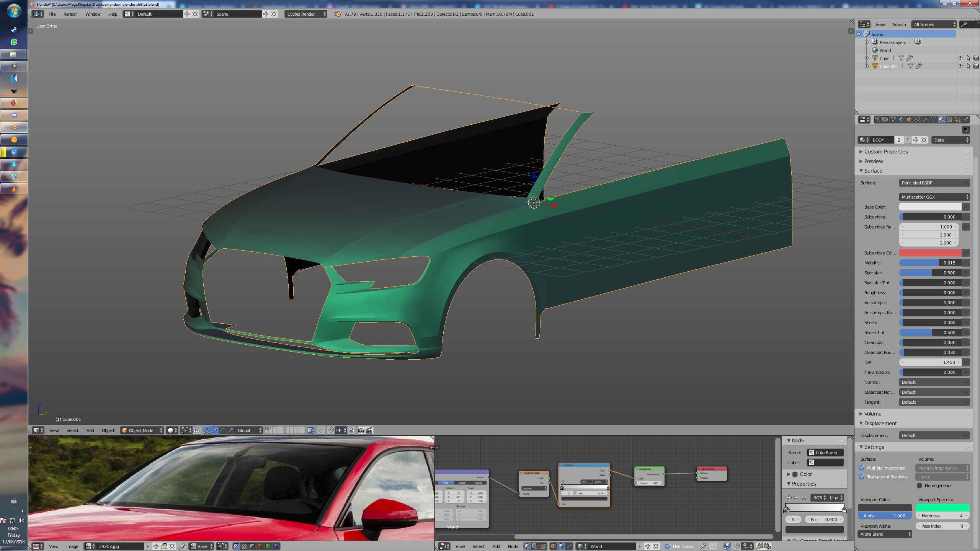
Task: Click the Firefox icon in the taskbar
Action: click(x=14, y=103)
